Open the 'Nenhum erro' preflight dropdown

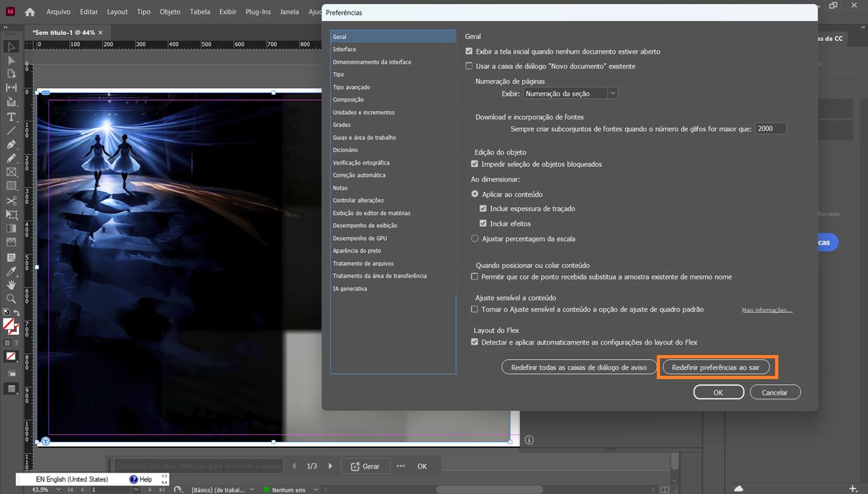316,490
